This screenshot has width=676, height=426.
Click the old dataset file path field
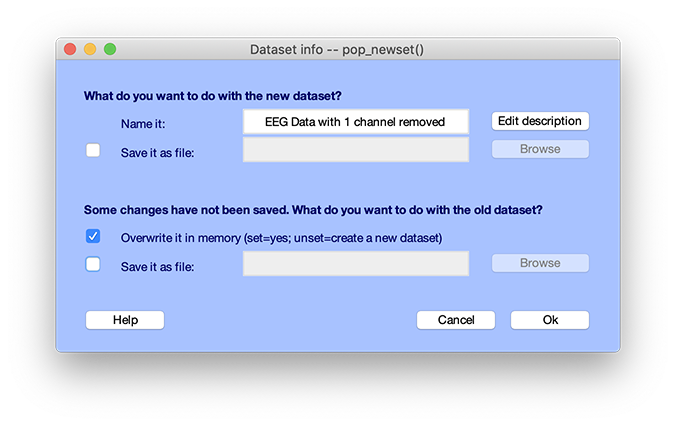click(355, 264)
